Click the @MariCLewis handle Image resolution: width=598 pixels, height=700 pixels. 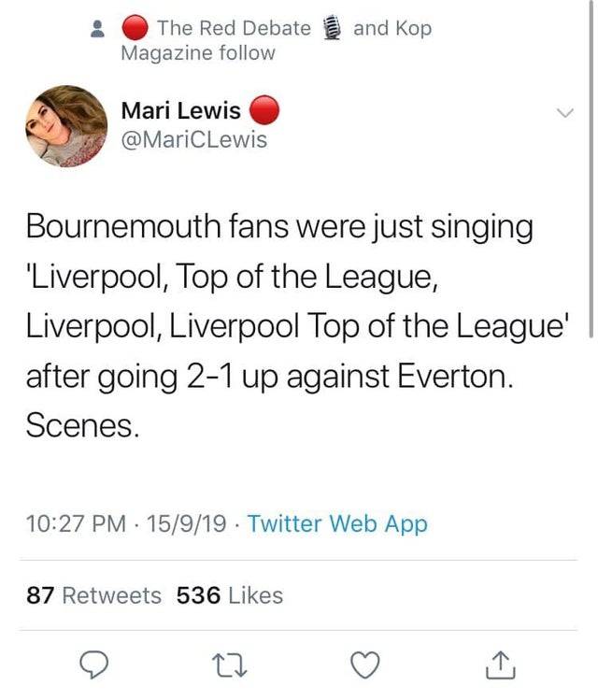coord(194,140)
